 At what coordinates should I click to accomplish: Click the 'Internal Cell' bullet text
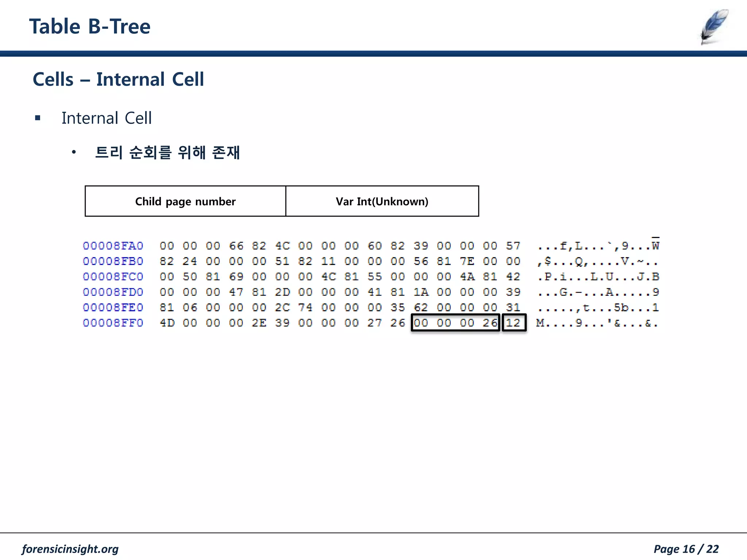tap(107, 118)
